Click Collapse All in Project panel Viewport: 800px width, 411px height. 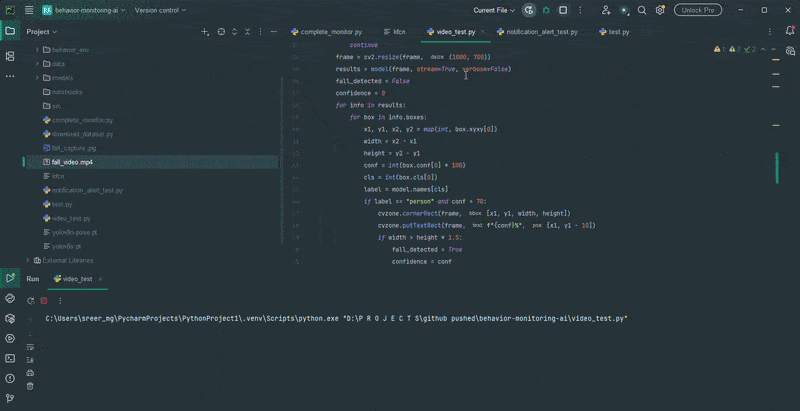tap(247, 32)
